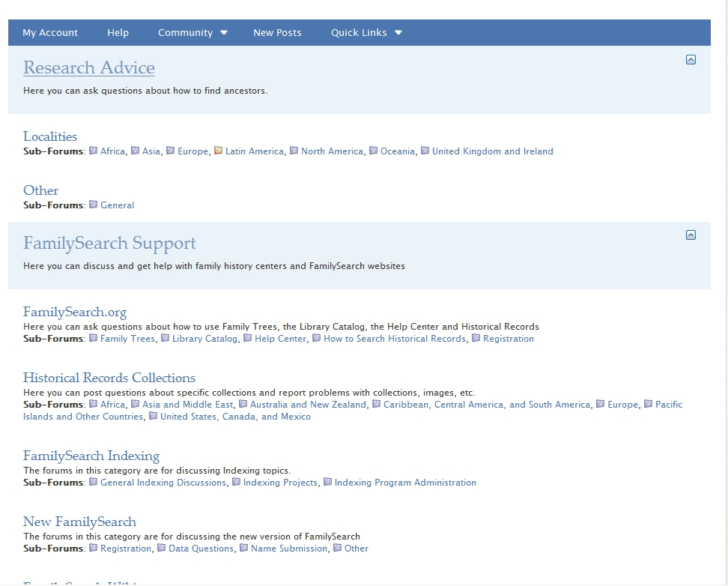Screen dimensions: 728x586
Task: Click the icon beside Caribbean, Central America, and South America
Action: (376, 404)
